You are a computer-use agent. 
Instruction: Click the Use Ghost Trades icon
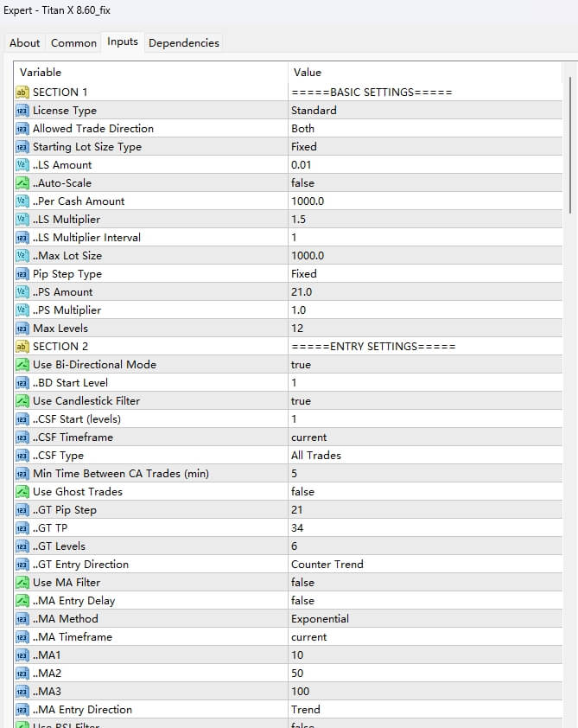(22, 492)
